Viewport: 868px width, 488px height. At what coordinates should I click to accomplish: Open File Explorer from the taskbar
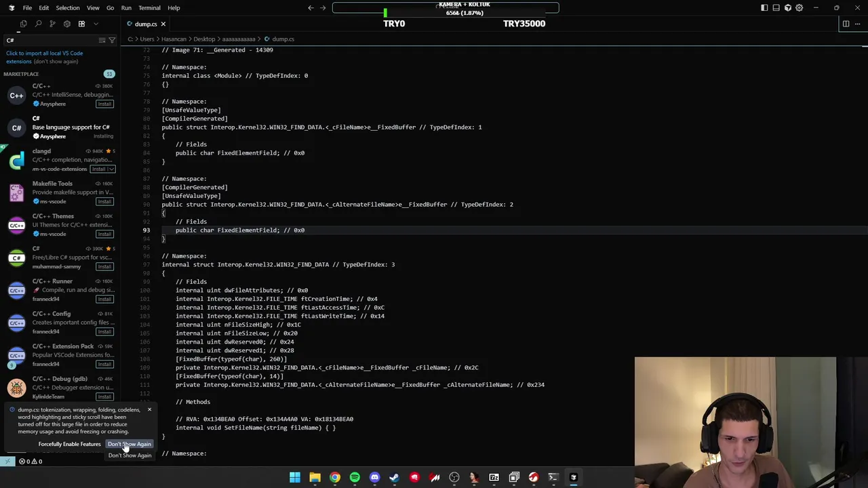[315, 477]
